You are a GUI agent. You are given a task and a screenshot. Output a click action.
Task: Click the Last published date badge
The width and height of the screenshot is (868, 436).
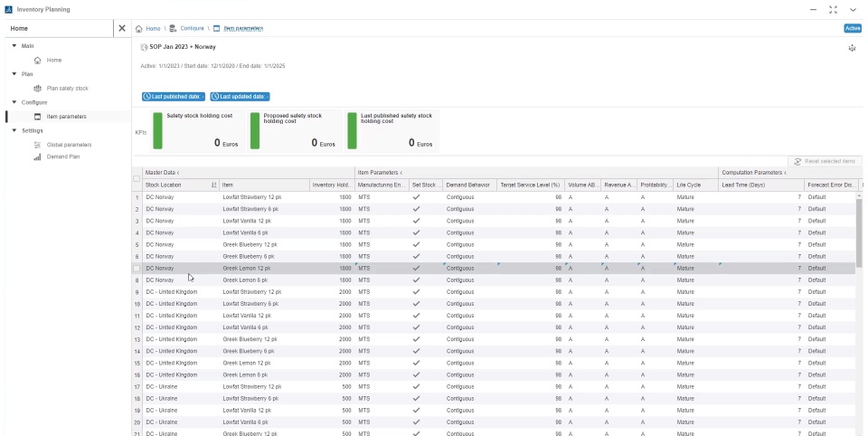tap(174, 97)
